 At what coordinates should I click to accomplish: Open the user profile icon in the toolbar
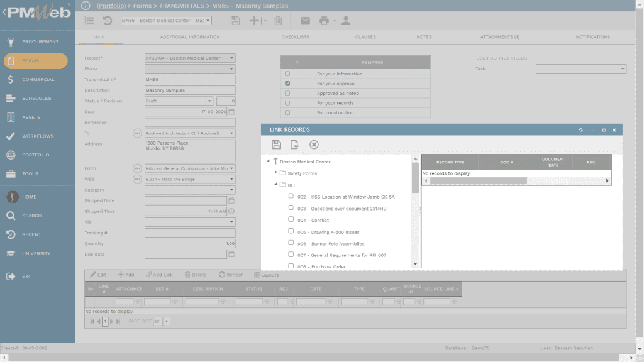click(346, 21)
